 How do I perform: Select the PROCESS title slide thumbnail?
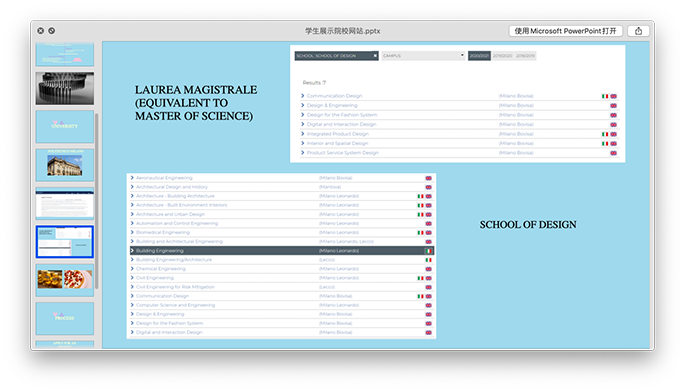(x=65, y=318)
